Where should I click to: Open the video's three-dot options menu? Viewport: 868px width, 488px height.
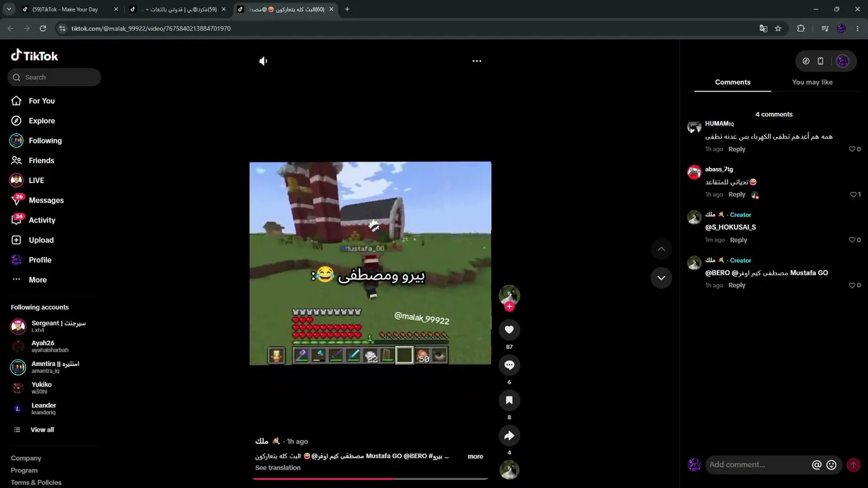click(477, 61)
